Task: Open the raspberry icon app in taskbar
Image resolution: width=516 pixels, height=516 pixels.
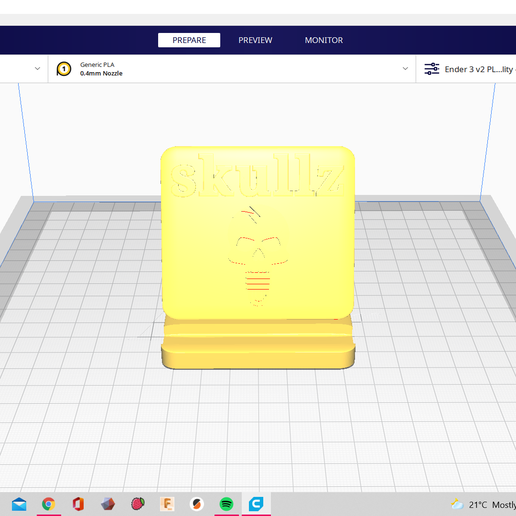Action: coord(138,504)
